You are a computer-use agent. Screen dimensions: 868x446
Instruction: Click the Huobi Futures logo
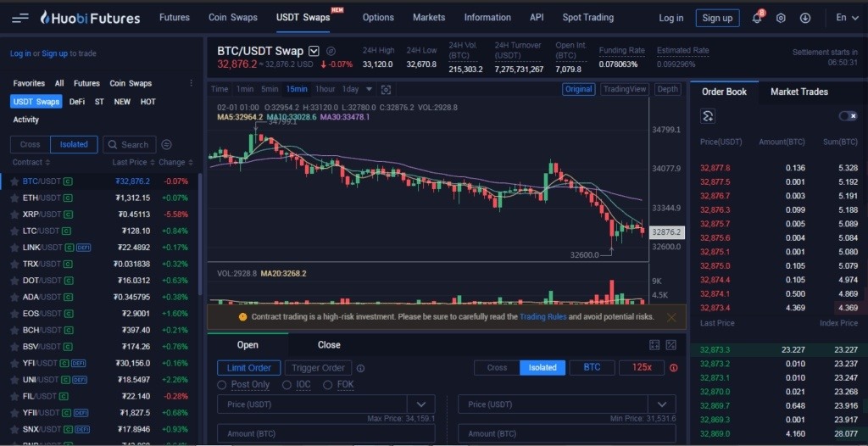pos(90,18)
